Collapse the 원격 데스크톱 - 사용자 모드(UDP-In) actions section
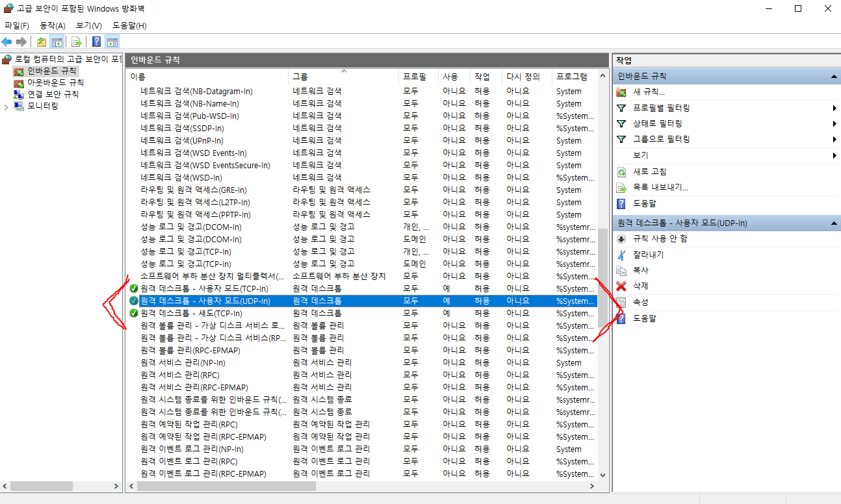841x504 pixels. tap(834, 223)
